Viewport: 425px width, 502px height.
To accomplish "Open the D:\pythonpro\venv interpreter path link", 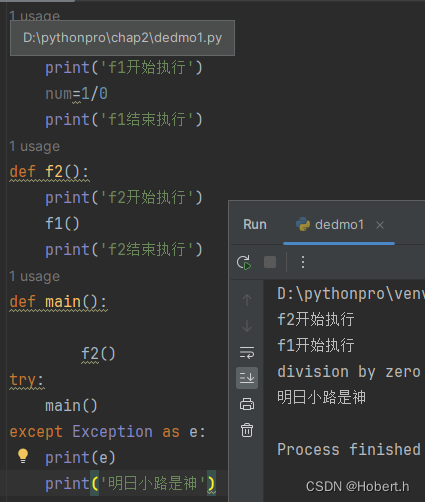I will [x=351, y=294].
